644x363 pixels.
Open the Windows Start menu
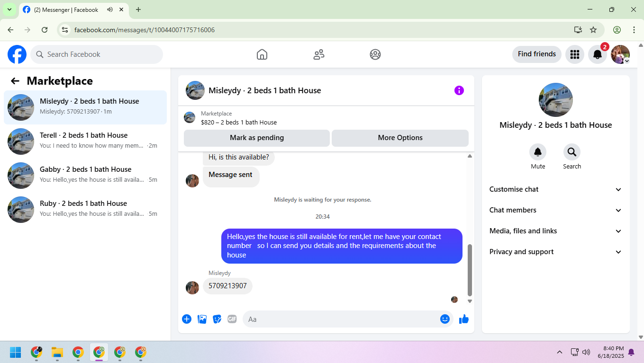(16, 352)
